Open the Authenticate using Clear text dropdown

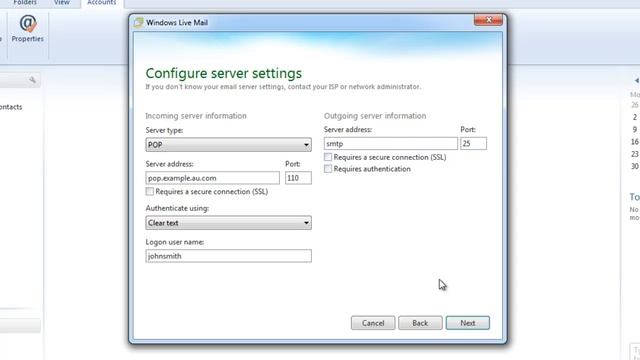coord(229,223)
